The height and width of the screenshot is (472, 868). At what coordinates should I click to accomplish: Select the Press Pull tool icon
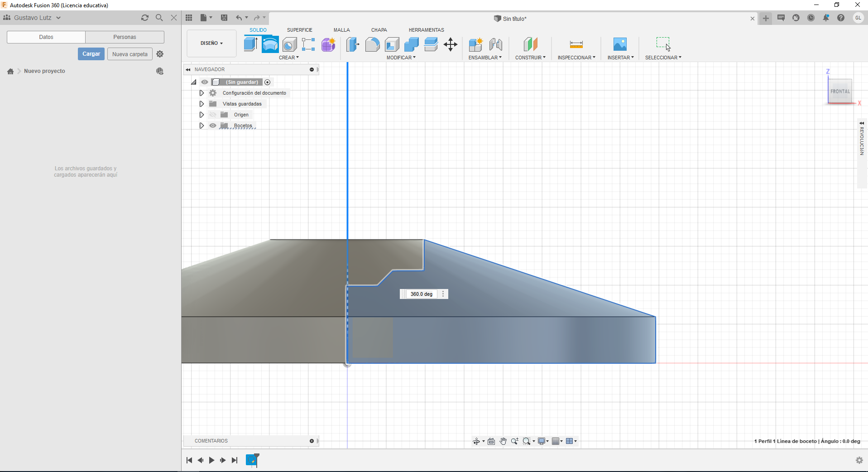353,44
